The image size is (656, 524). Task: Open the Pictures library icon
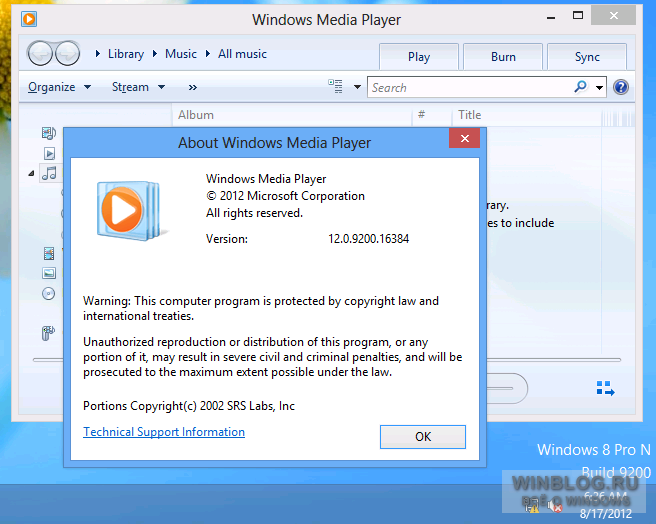tap(49, 273)
